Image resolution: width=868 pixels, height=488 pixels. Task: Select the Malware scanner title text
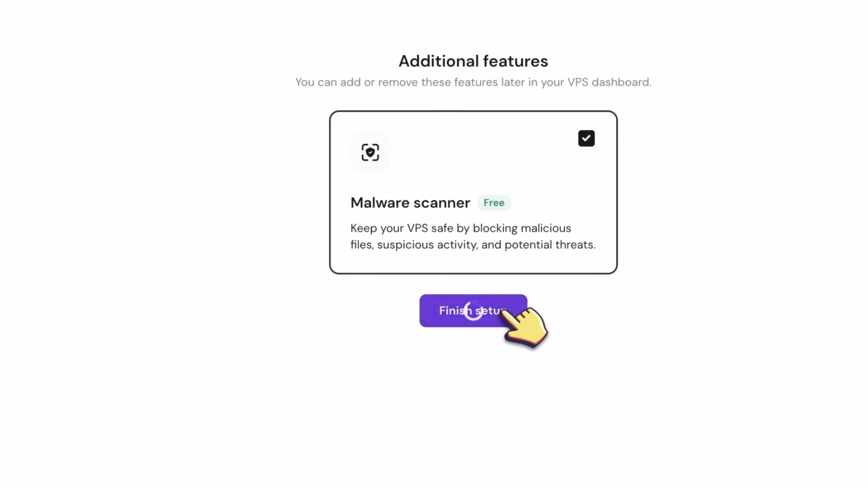[410, 203]
